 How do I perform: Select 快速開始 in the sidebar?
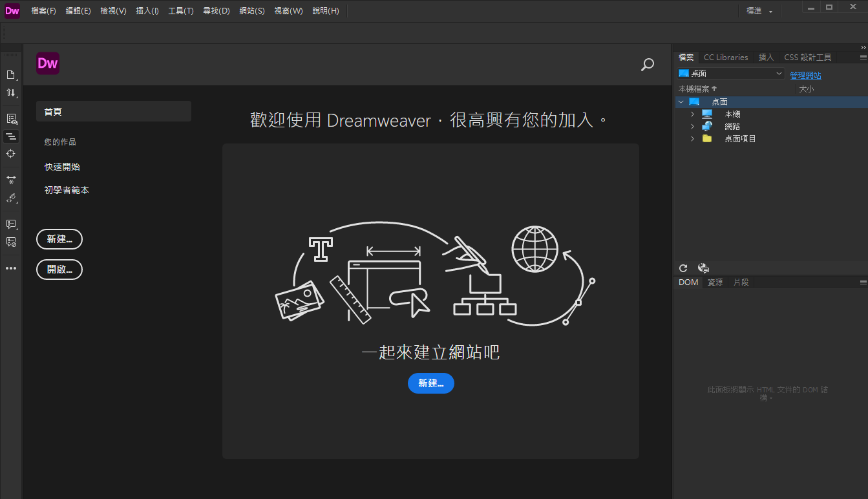62,167
